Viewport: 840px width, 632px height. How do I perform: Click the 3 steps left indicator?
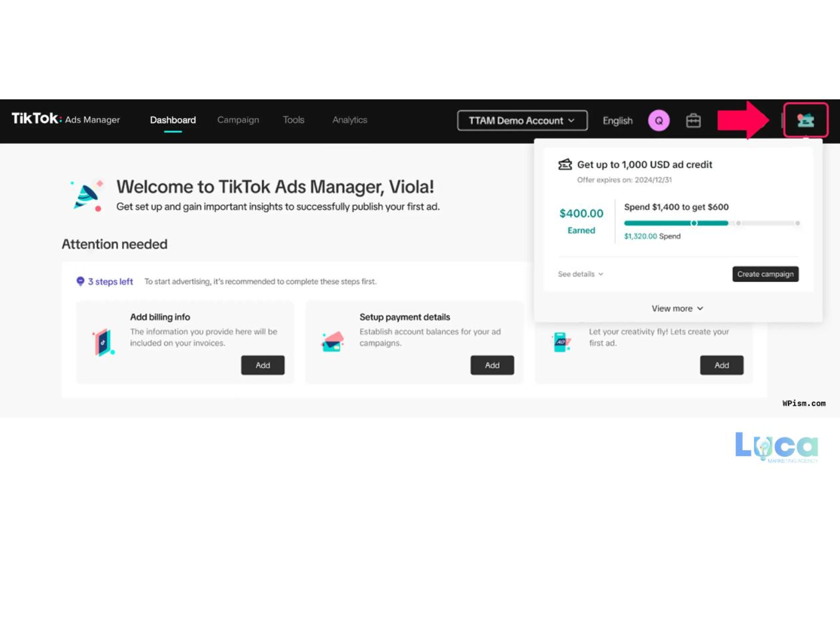pos(105,281)
